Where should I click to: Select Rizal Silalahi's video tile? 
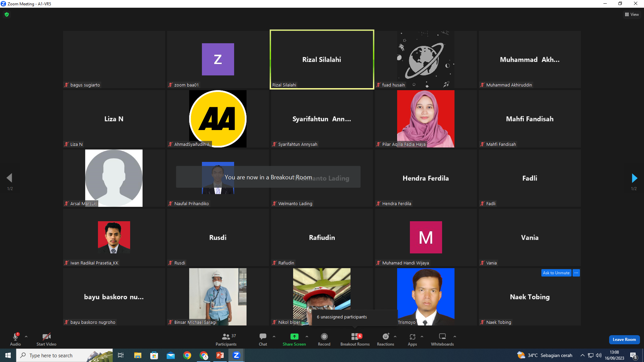[x=322, y=60]
